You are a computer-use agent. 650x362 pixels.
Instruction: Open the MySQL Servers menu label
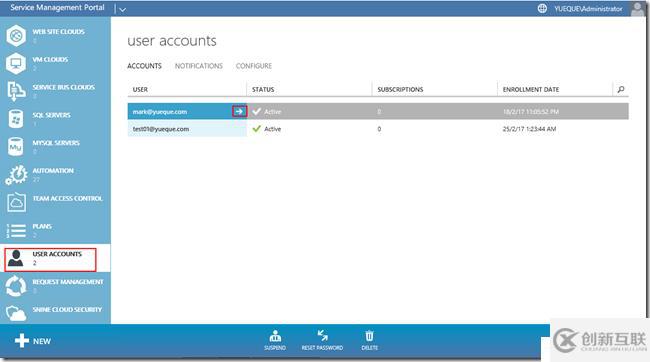[56, 143]
